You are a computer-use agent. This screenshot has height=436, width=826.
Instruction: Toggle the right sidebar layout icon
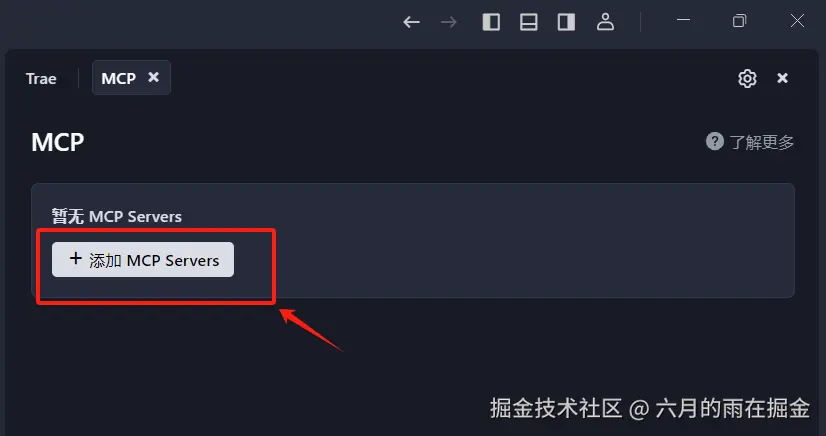pos(566,22)
